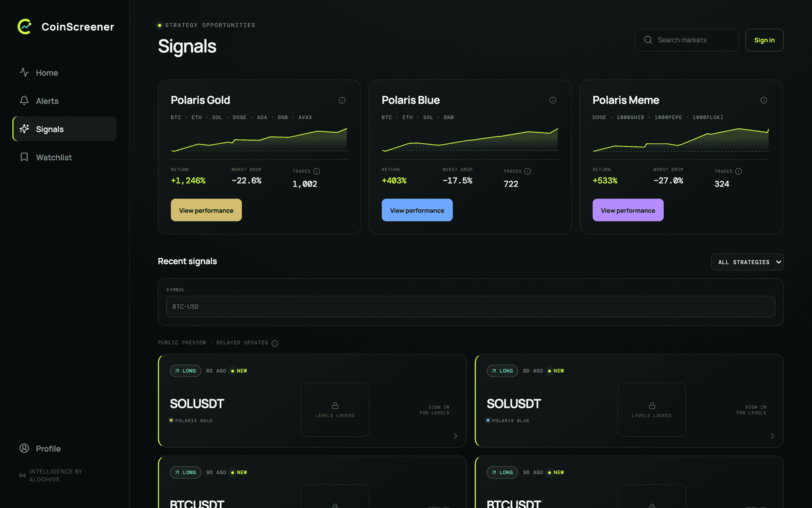812x508 pixels.
Task: Click the worst drop value -17.5%
Action: click(x=458, y=181)
